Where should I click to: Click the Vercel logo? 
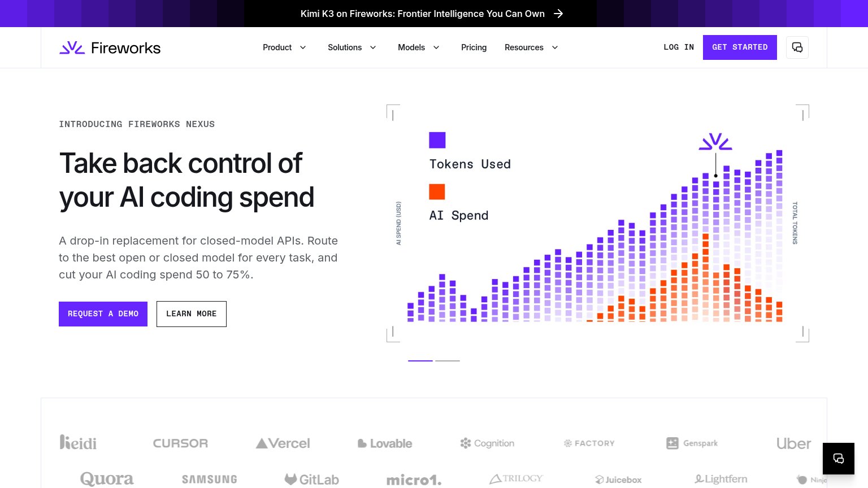283,443
